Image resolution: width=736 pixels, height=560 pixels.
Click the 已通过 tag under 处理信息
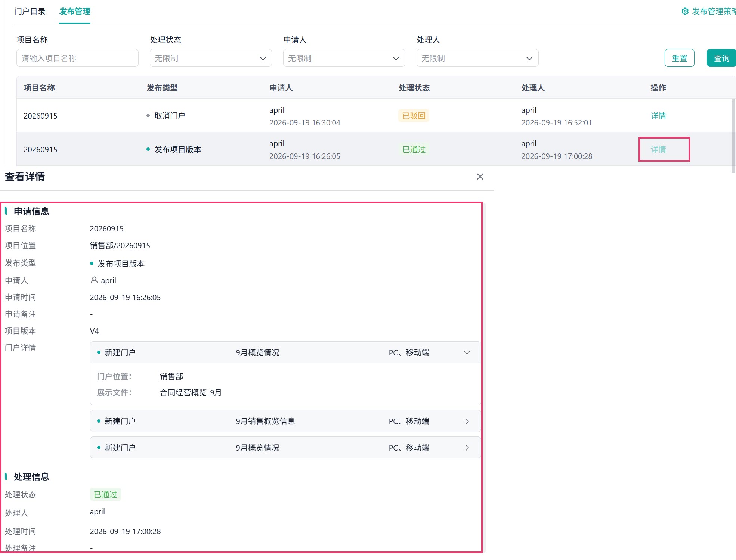[x=105, y=494]
